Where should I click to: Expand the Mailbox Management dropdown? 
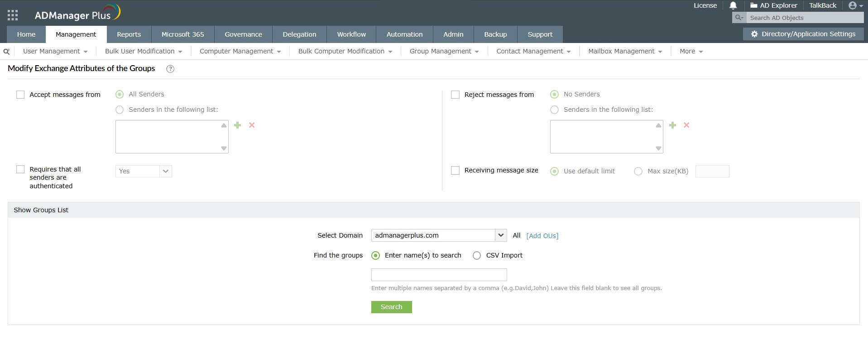(x=625, y=51)
